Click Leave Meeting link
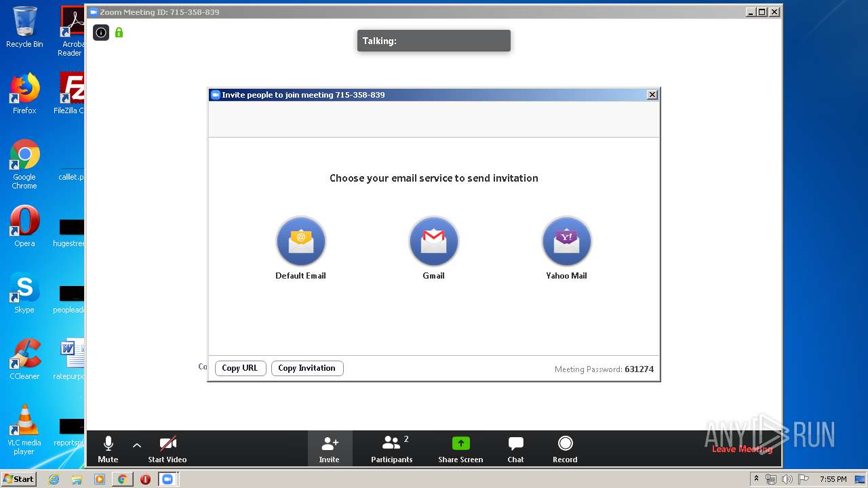Viewport: 868px width, 488px height. (x=742, y=449)
